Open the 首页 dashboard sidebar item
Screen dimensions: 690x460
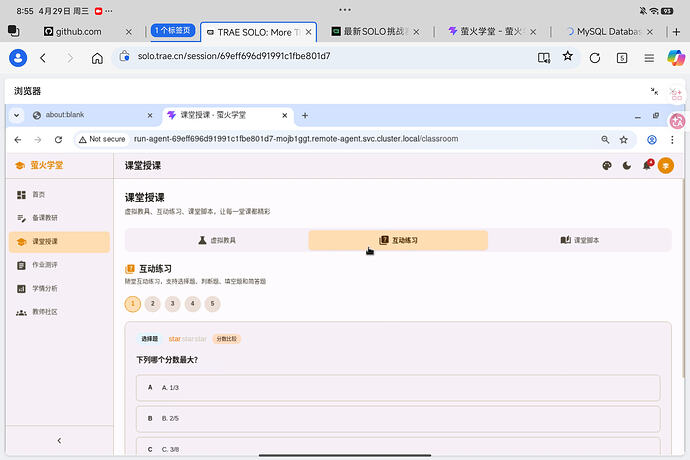[x=59, y=195]
